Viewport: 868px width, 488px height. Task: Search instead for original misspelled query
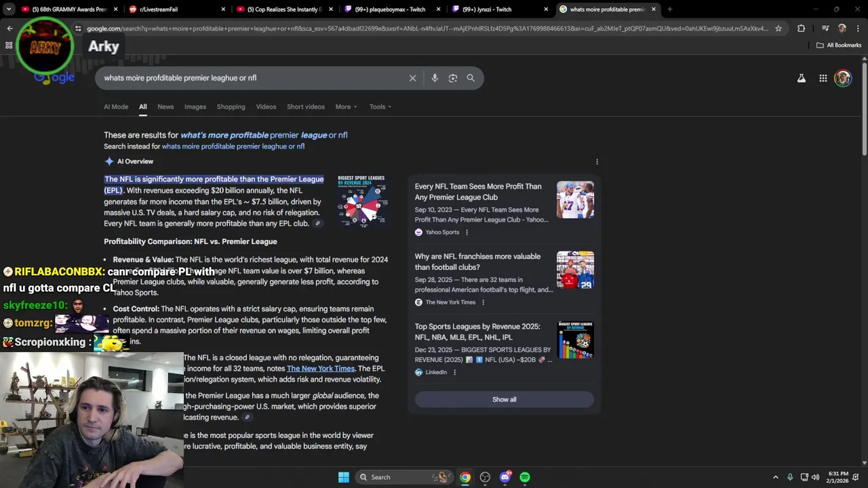pyautogui.click(x=233, y=146)
